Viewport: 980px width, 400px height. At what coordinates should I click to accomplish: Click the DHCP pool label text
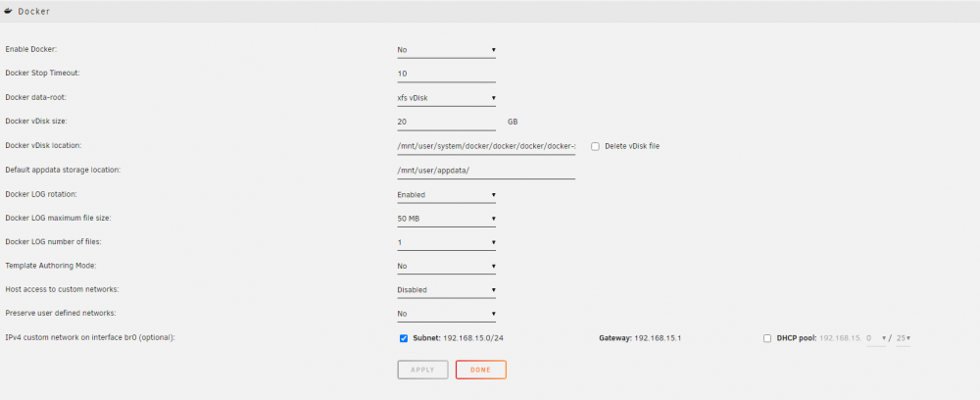click(797, 338)
